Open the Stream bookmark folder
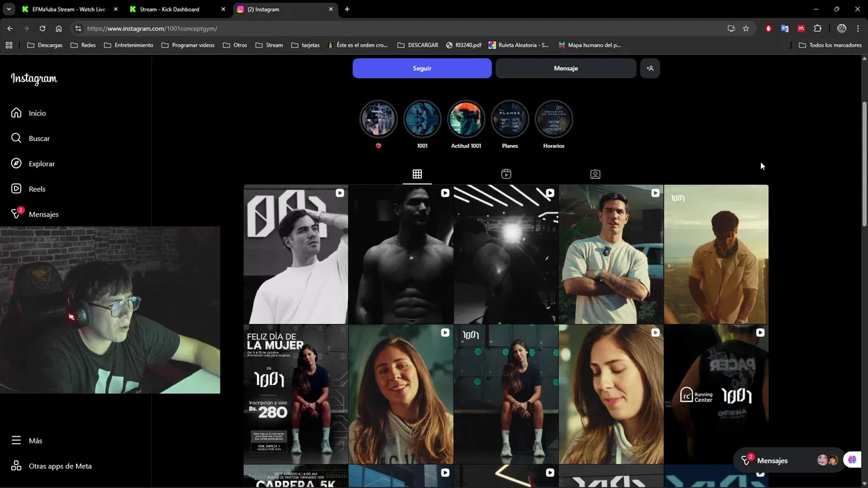This screenshot has height=488, width=868. click(x=269, y=45)
